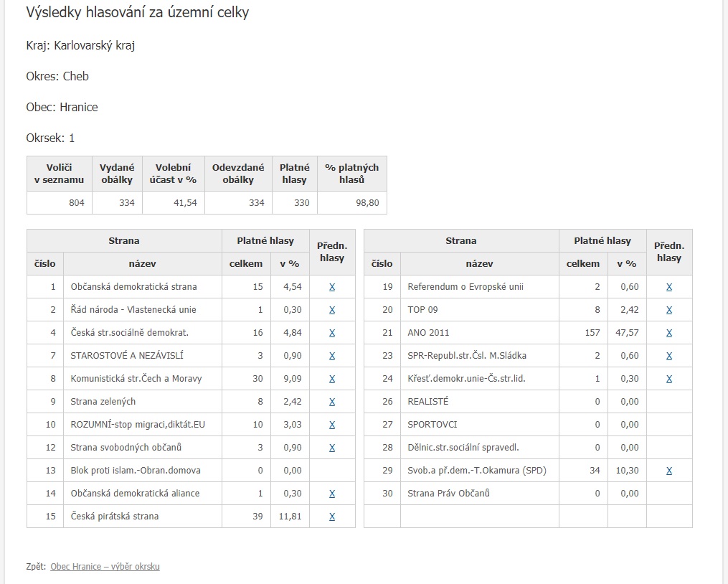Select the 10,30 percent cell for SPD
The width and height of the screenshot is (728, 584).
(x=627, y=470)
